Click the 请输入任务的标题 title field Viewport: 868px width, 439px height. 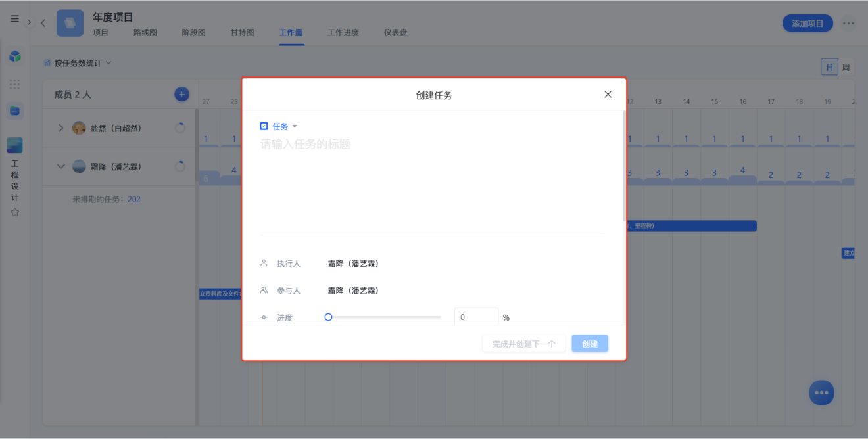[432, 144]
